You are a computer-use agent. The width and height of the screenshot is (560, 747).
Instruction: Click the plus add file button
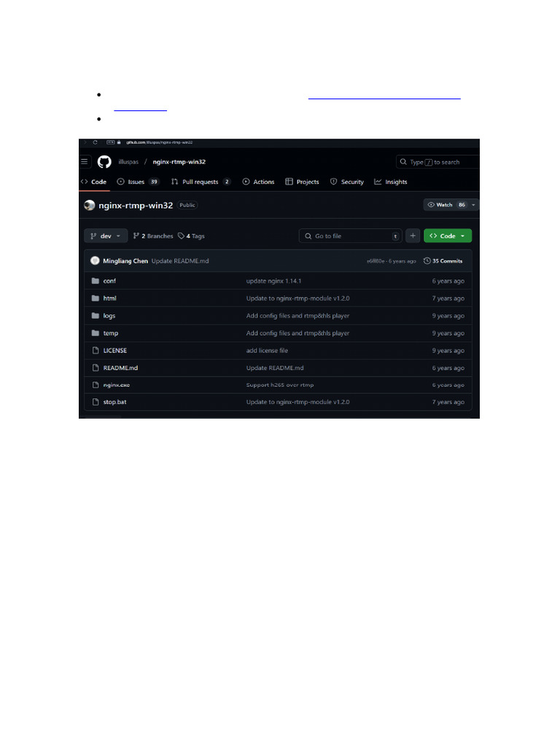coord(413,236)
